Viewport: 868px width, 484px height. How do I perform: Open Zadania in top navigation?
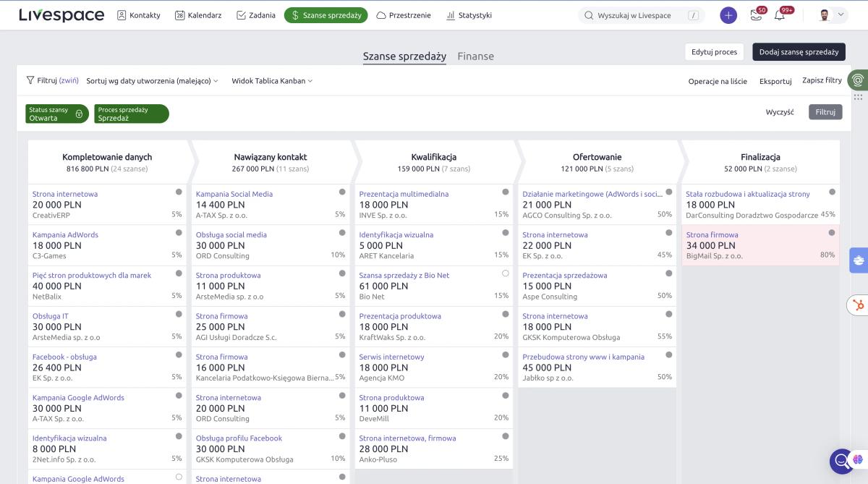click(256, 15)
